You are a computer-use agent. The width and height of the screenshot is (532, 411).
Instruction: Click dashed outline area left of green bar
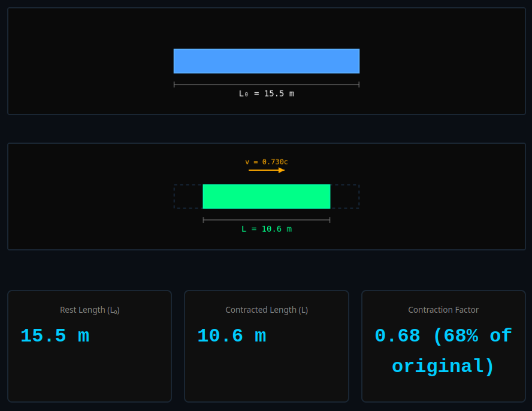pos(188,197)
